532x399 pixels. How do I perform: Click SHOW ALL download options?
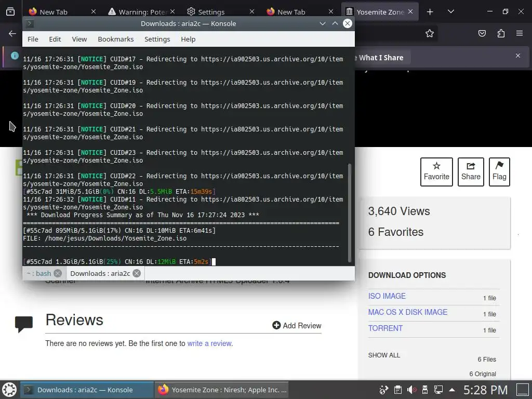(384, 355)
